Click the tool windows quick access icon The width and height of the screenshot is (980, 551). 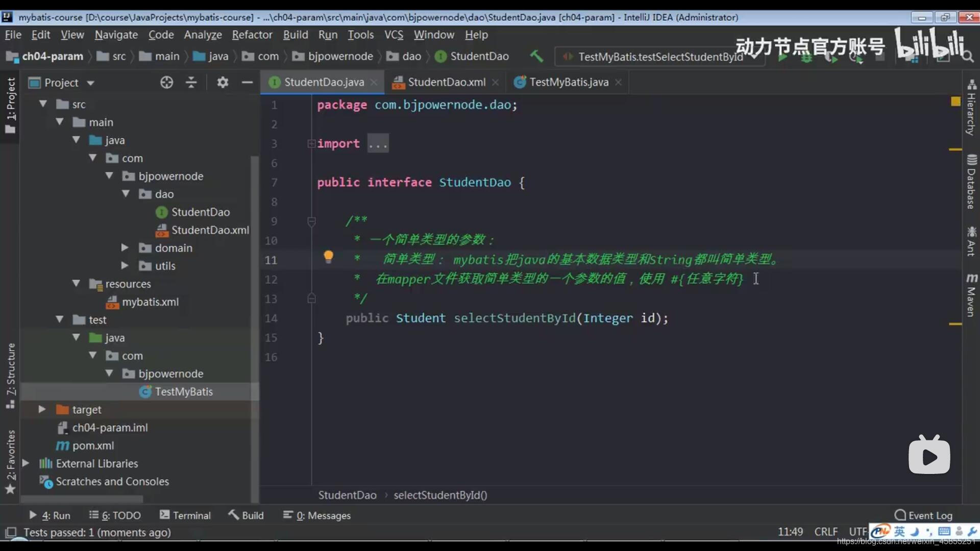click(10, 533)
